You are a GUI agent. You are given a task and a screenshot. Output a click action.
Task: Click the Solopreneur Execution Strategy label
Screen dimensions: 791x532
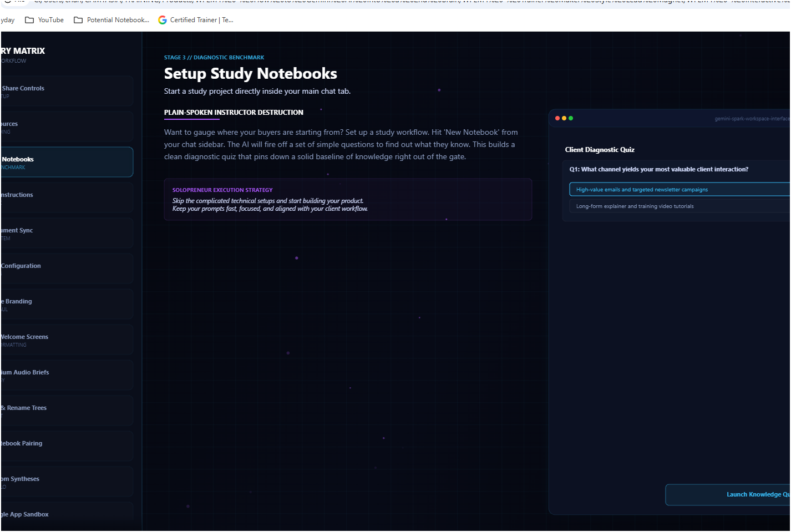click(x=222, y=190)
